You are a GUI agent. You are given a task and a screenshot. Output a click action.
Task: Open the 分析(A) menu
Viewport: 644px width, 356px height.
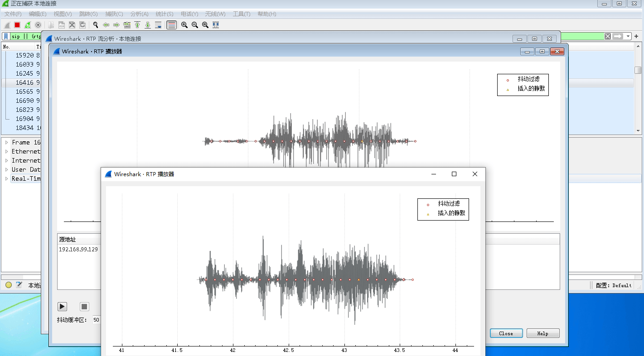(140, 14)
